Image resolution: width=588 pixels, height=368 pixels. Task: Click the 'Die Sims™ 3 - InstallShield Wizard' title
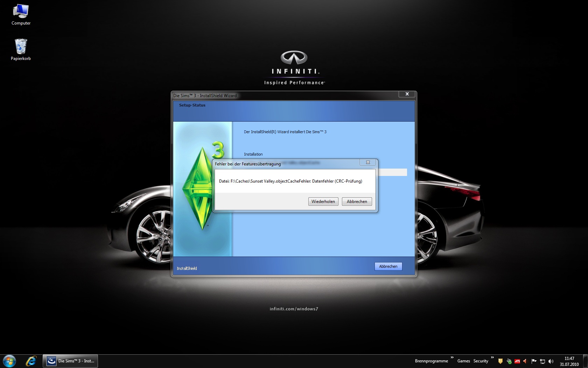click(205, 96)
